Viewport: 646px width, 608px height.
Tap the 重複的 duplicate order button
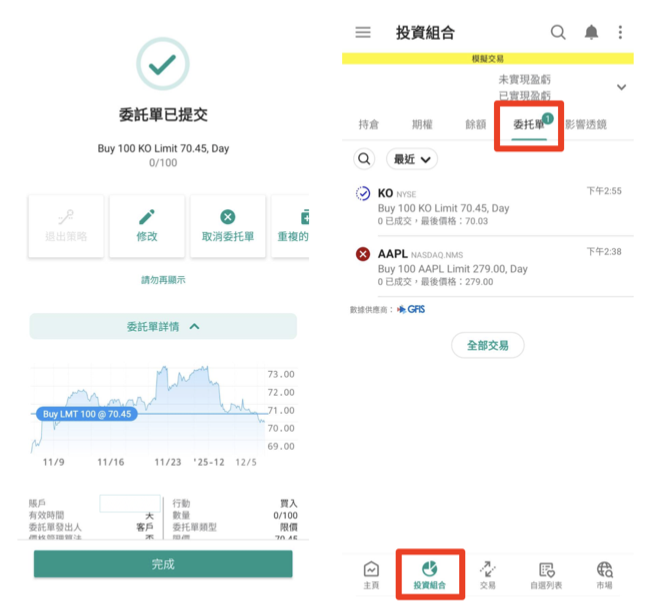click(290, 227)
